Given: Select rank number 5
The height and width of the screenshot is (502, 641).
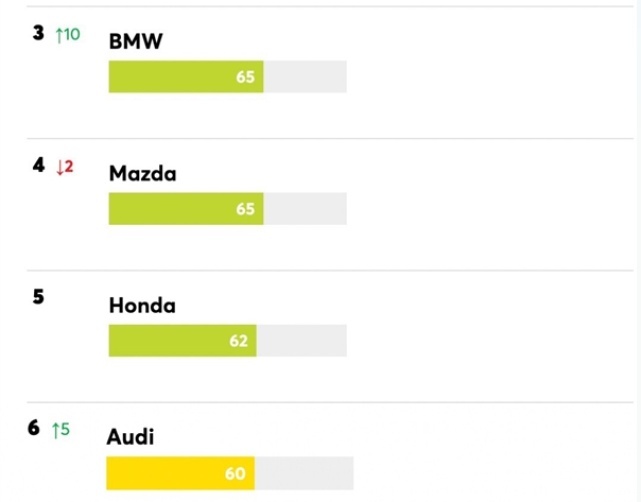Looking at the screenshot, I should point(38,297).
